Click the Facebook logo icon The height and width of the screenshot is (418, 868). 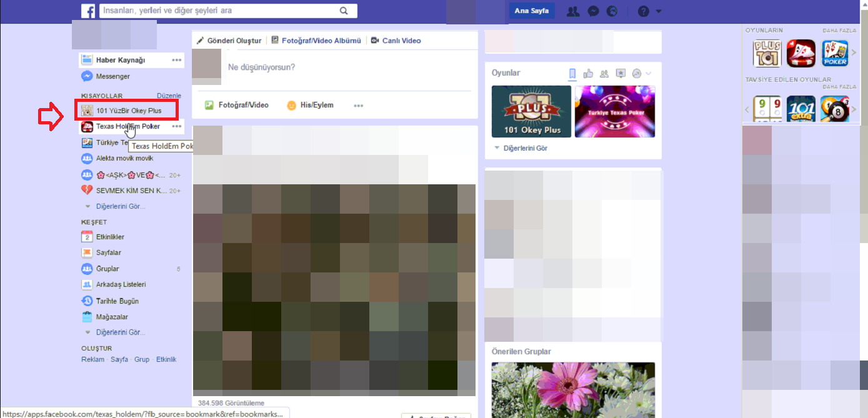(x=87, y=11)
